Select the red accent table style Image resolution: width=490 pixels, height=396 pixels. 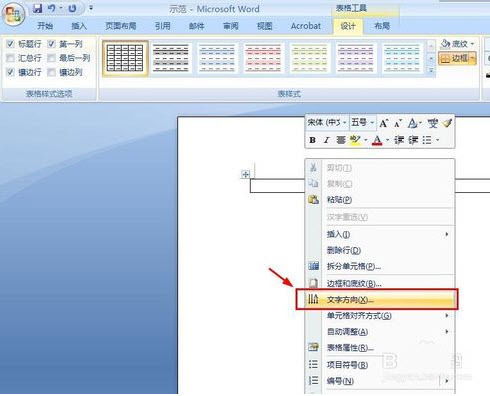263,59
